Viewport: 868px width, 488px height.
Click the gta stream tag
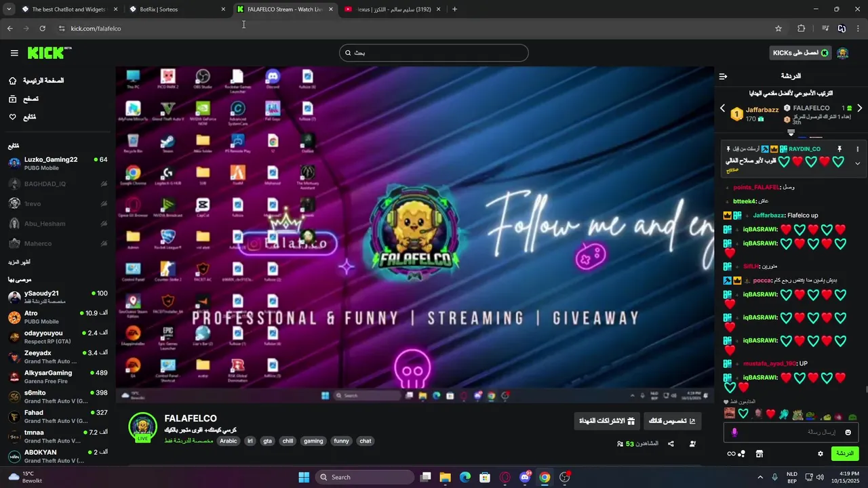(267, 441)
